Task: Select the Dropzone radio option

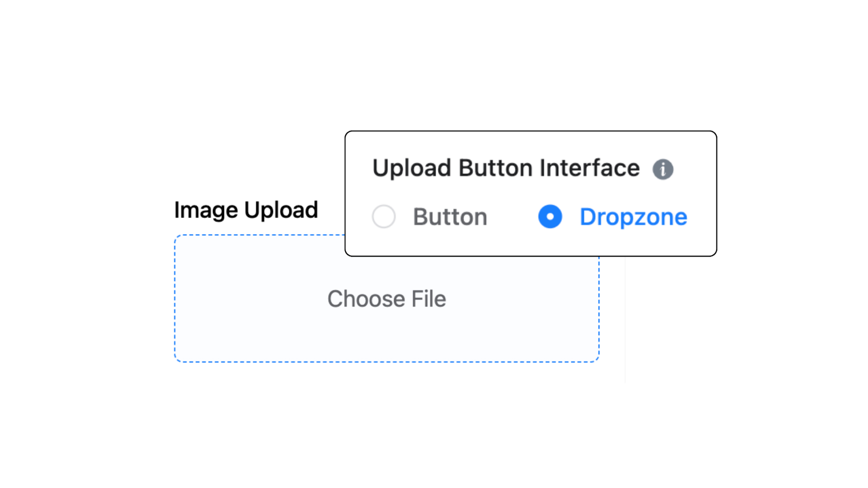Action: click(x=550, y=216)
